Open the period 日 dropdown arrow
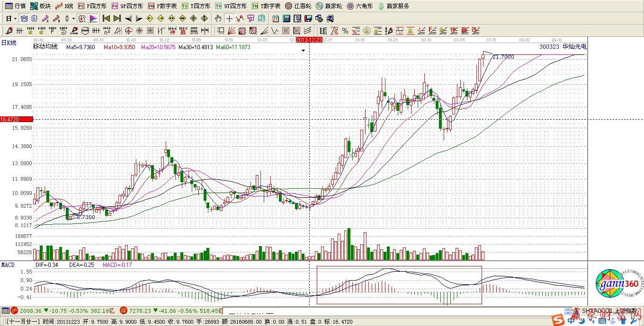This screenshot has width=644, height=326. 15,18
